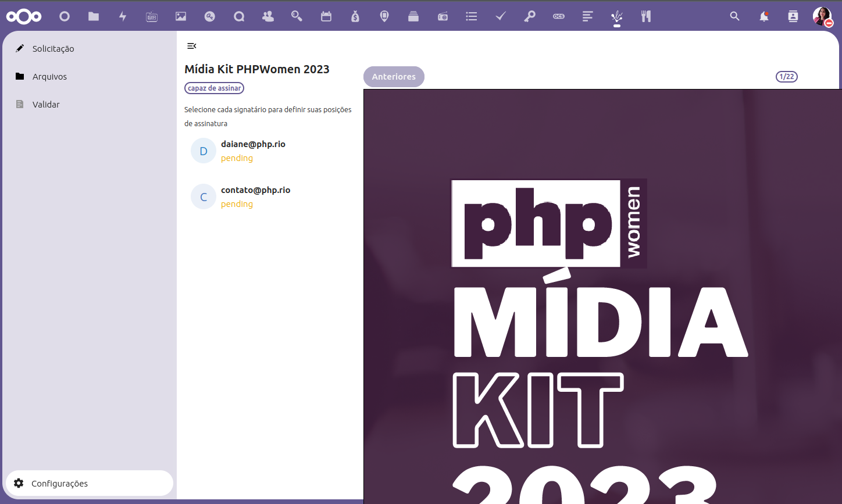The height and width of the screenshot is (504, 842).
Task: Click pending status under contato@php.rio
Action: point(237,204)
